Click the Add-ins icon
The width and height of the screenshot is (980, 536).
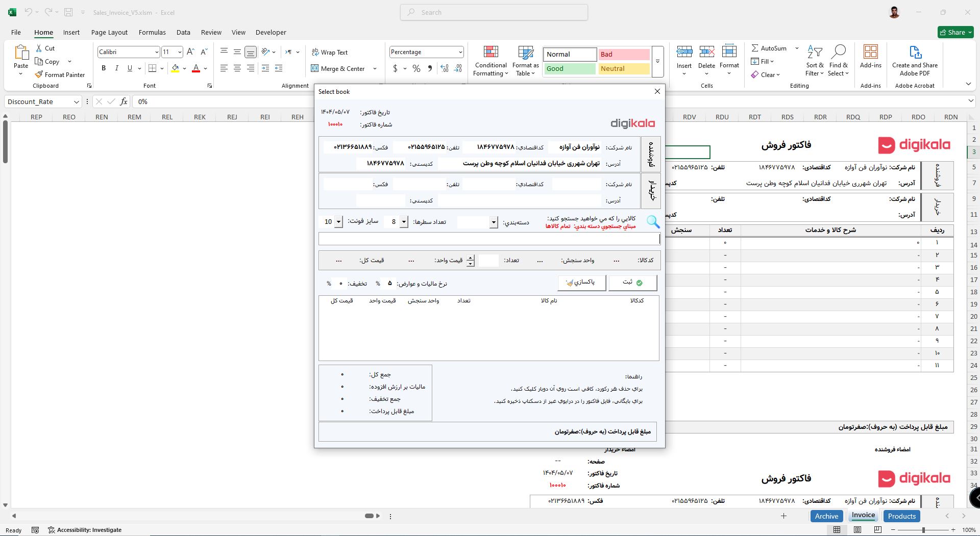coord(870,52)
